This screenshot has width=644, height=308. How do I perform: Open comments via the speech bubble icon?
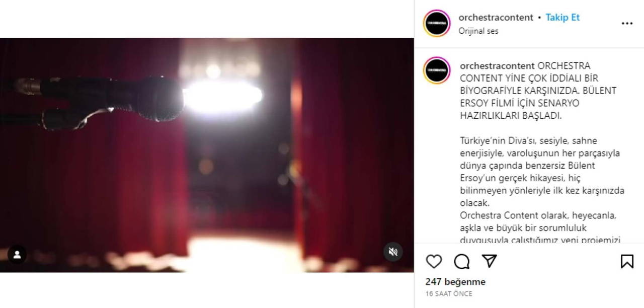(461, 261)
